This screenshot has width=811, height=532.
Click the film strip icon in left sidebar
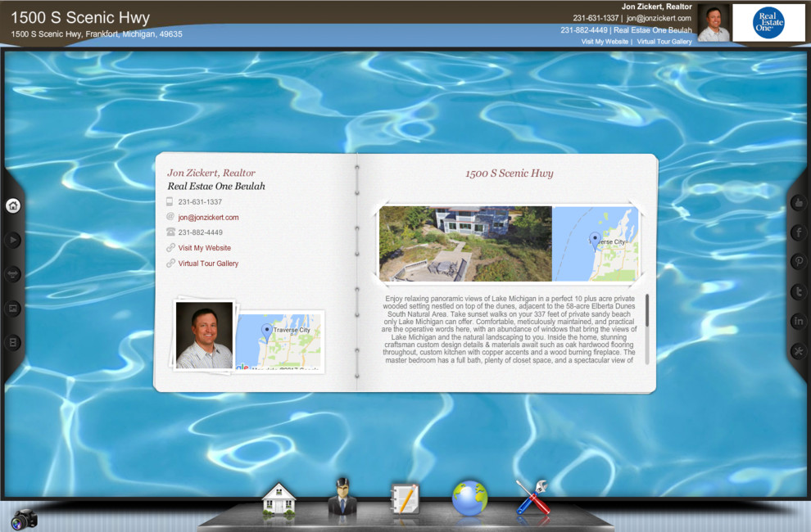[13, 342]
